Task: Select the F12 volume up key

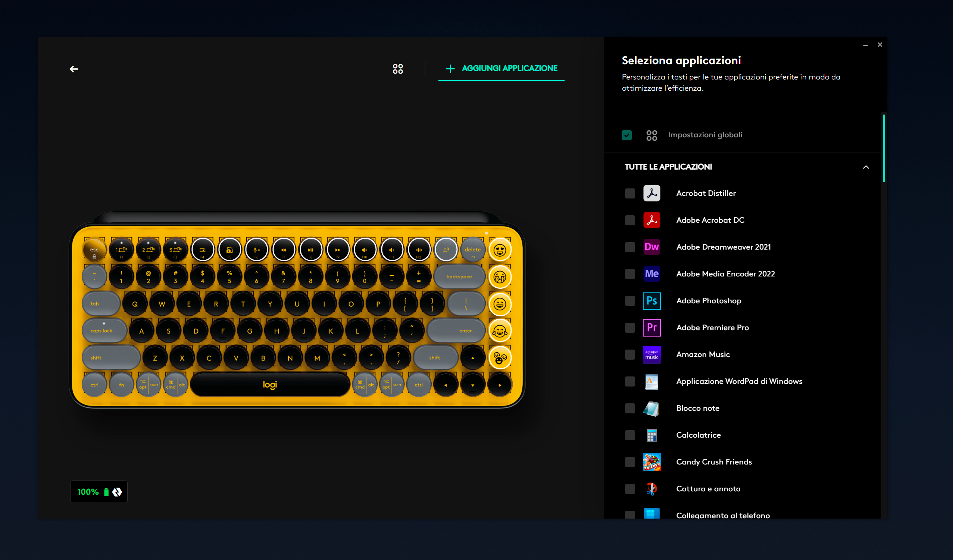Action: 419,250
